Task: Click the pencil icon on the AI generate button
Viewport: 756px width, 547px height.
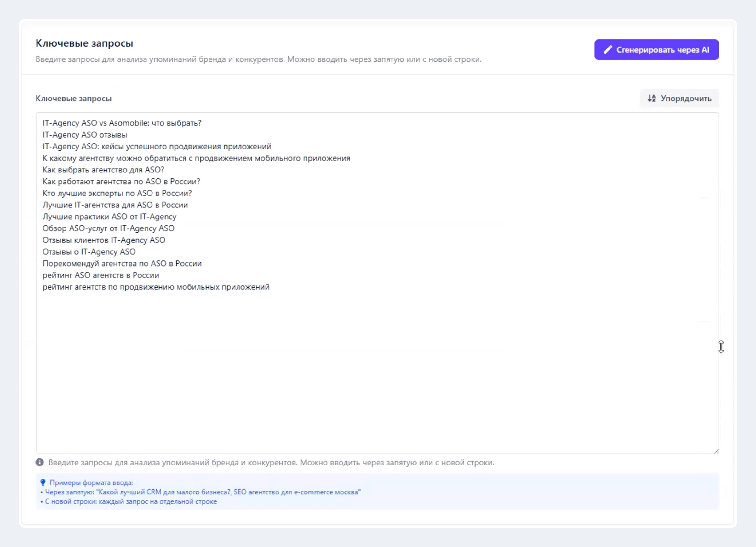Action: (x=608, y=50)
